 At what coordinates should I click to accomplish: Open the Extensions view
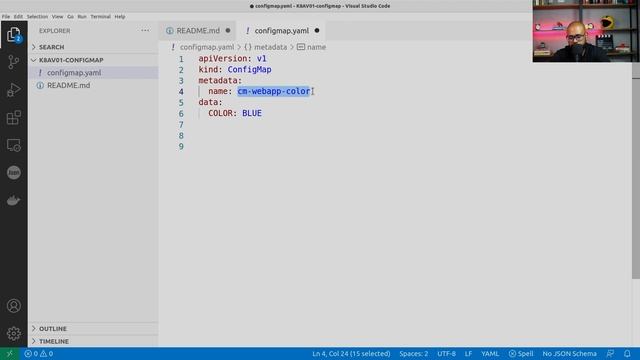click(13, 118)
